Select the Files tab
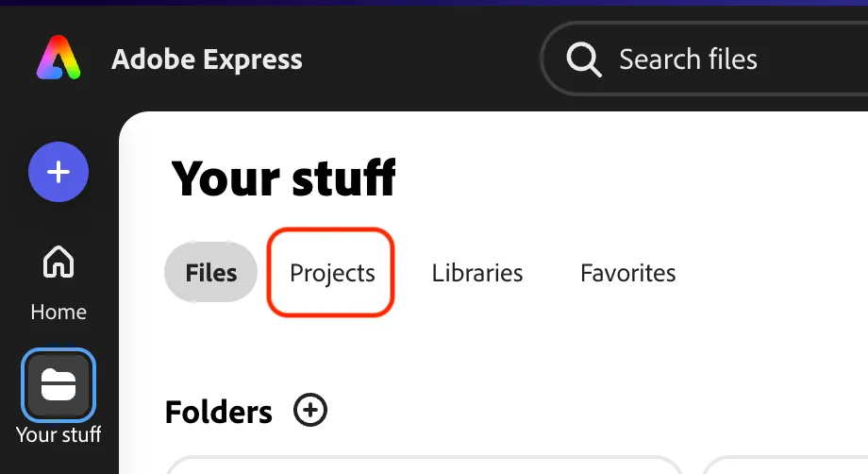This screenshot has width=868, height=474. 211,273
